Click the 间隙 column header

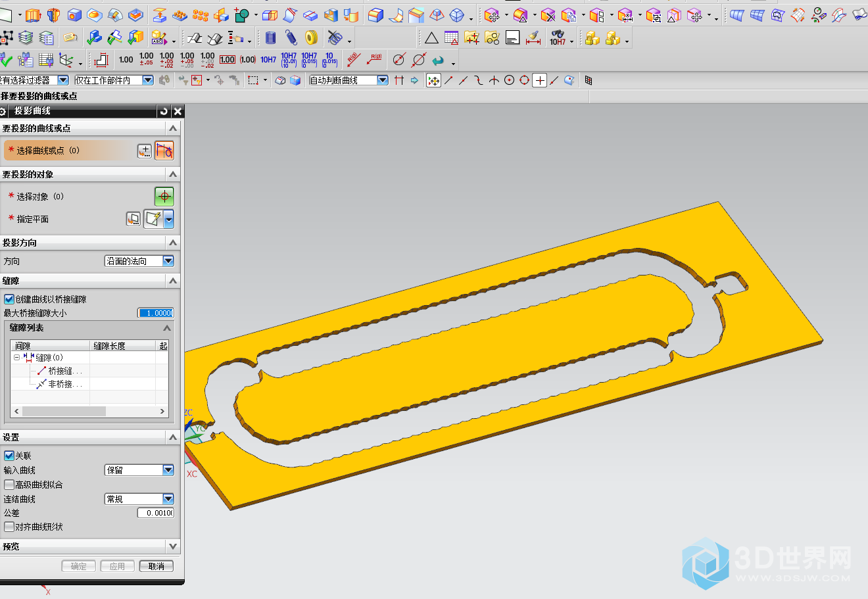(x=51, y=345)
